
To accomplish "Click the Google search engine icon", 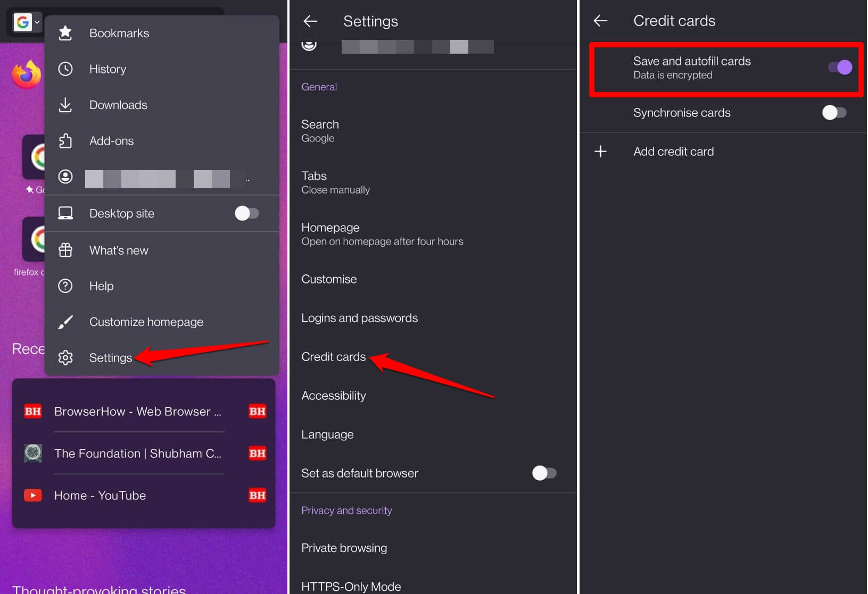I will (22, 22).
